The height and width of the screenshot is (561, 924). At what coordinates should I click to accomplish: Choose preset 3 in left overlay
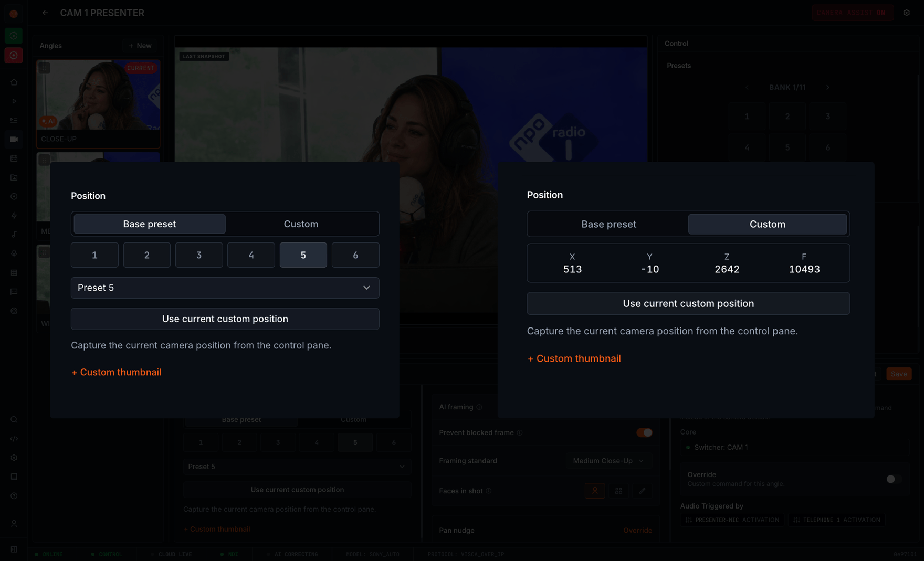[199, 255]
